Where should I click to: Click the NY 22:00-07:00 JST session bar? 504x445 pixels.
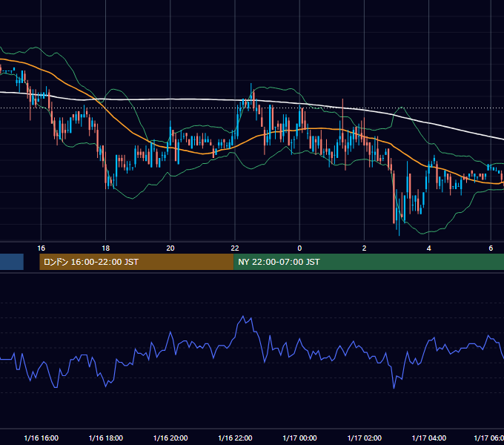[x=368, y=262]
